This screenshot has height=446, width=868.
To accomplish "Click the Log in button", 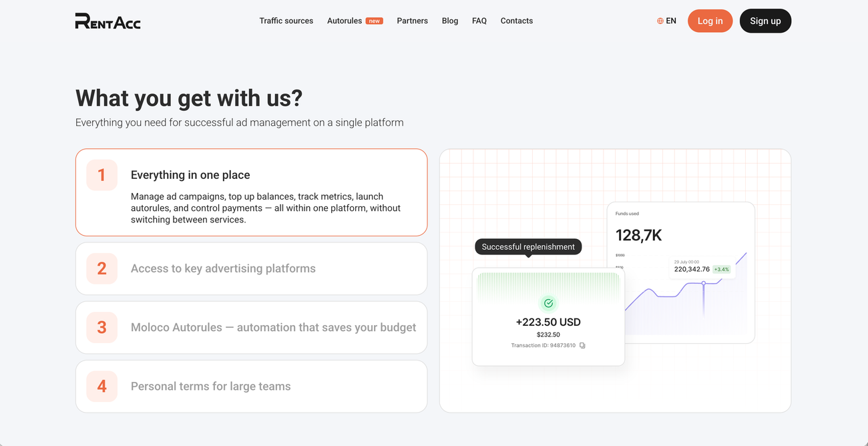I will point(710,21).
